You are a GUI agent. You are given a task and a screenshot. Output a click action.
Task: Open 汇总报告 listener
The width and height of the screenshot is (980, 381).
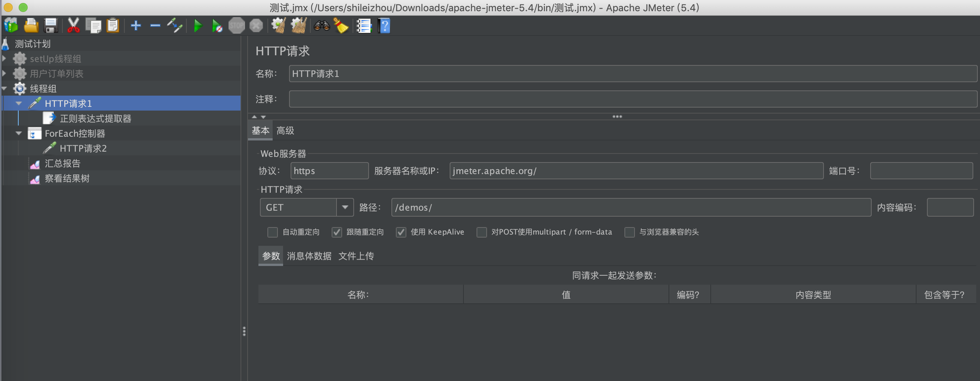[x=63, y=163]
